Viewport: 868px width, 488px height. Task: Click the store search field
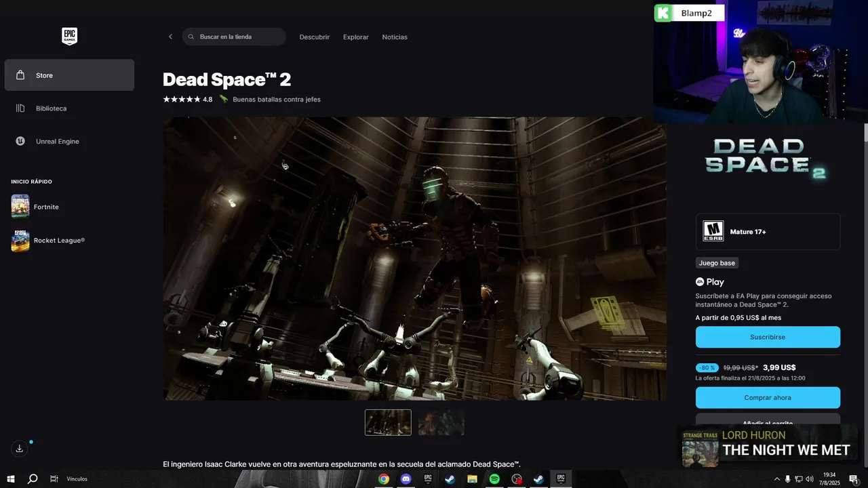pyautogui.click(x=234, y=37)
